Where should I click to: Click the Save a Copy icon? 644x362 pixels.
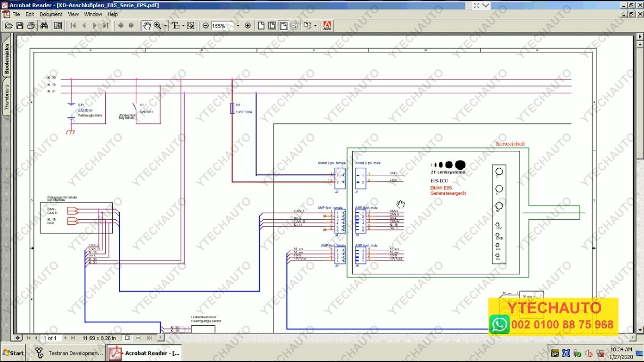click(20, 25)
